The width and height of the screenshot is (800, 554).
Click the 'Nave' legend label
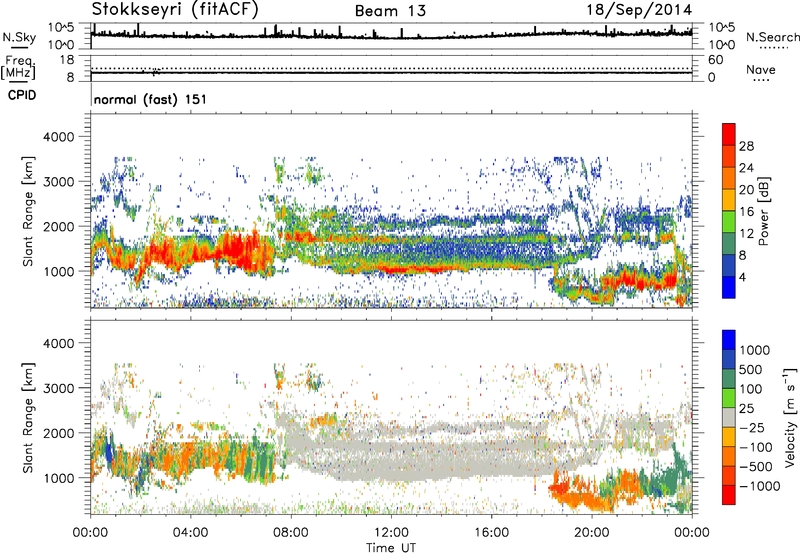point(761,70)
